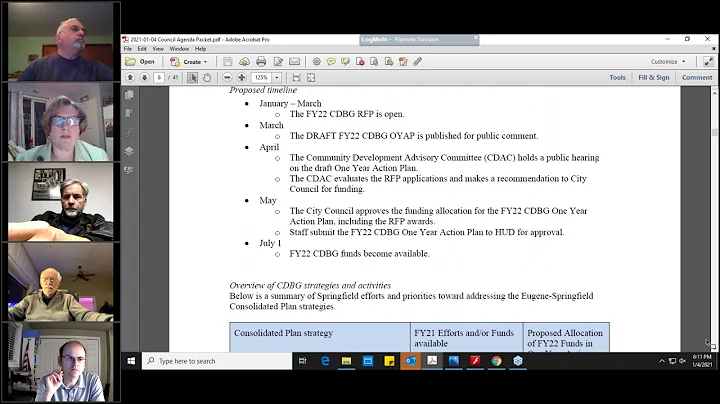
Task: Click the 125% zoom value field
Action: coord(262,78)
